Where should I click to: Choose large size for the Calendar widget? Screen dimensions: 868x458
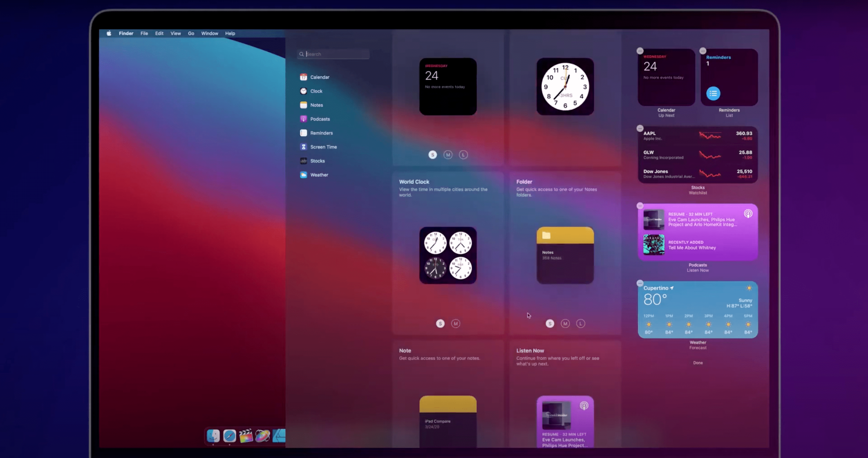pyautogui.click(x=463, y=155)
